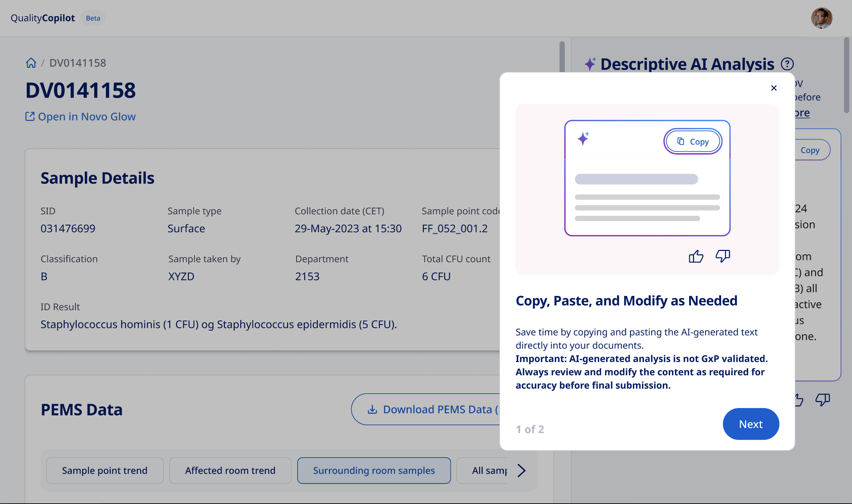The width and height of the screenshot is (852, 504).
Task: Click Next in the tutorial dialog
Action: coord(751,424)
